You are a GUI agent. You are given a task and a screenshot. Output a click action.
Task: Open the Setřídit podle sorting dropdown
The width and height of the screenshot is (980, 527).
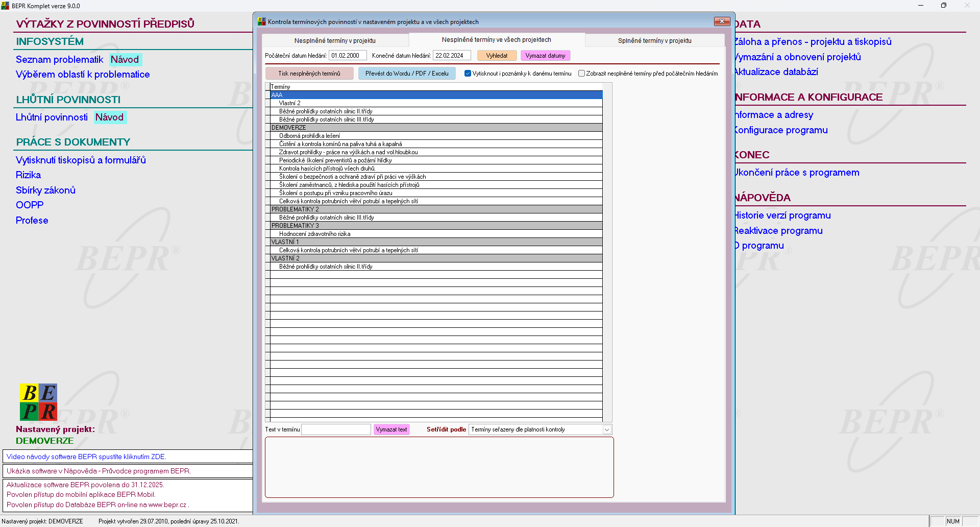(x=607, y=429)
